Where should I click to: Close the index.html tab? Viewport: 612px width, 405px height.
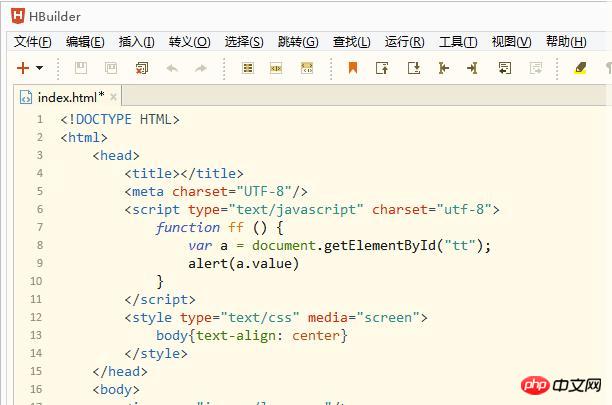coord(113,97)
